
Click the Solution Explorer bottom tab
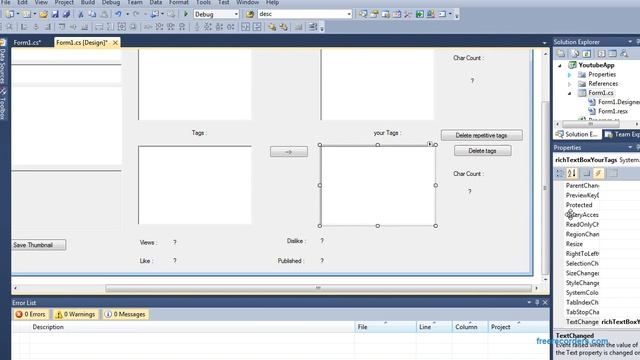(x=577, y=134)
